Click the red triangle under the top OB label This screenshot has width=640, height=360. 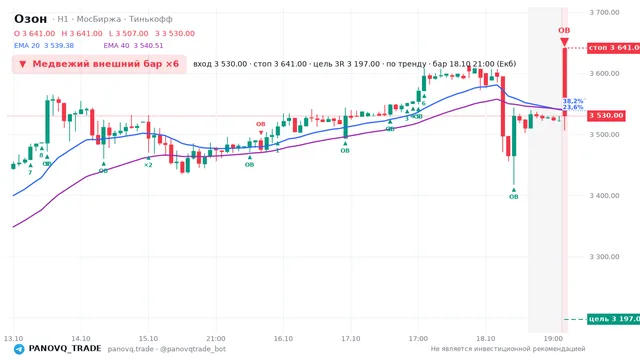click(x=564, y=42)
